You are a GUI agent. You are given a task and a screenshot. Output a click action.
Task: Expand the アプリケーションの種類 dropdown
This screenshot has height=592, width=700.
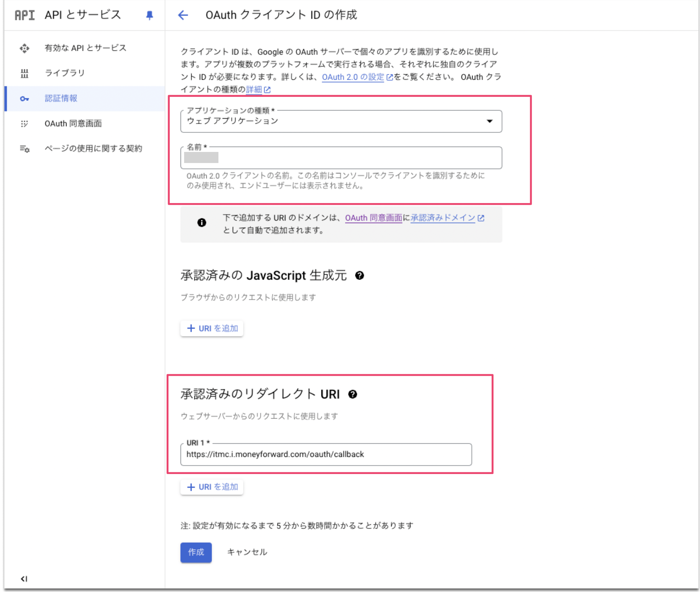[x=341, y=121]
